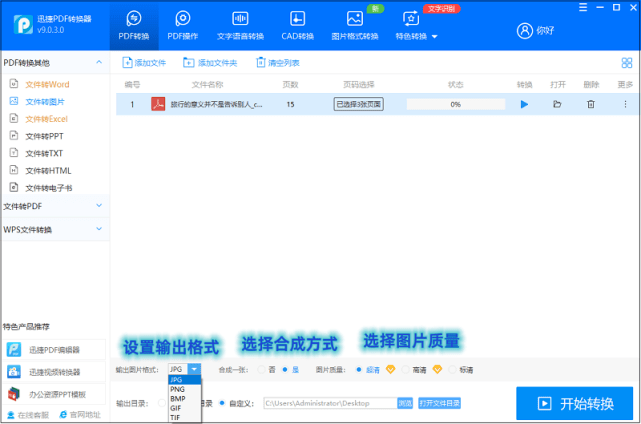
Task: Open the 迅捷视频转换器 product link
Action: (54, 372)
